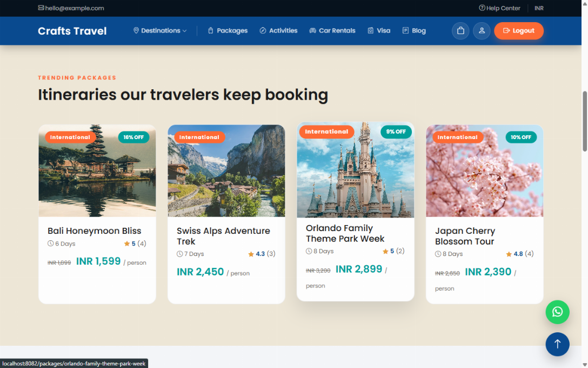Click clock icon on Japan card

point(438,254)
